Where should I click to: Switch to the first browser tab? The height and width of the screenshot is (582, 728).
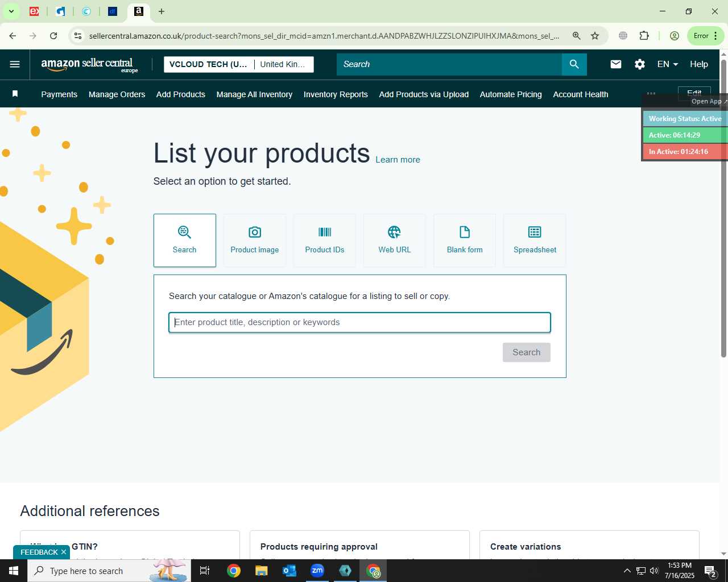(x=34, y=11)
